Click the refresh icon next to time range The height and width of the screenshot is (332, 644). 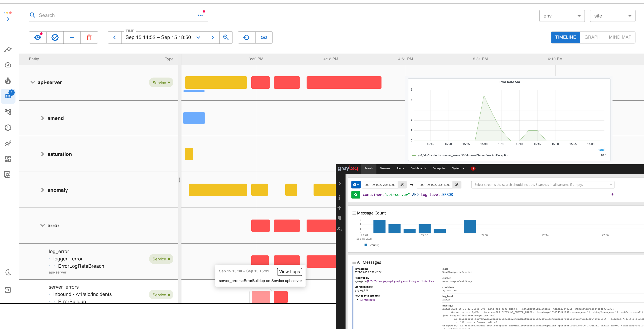(x=247, y=37)
